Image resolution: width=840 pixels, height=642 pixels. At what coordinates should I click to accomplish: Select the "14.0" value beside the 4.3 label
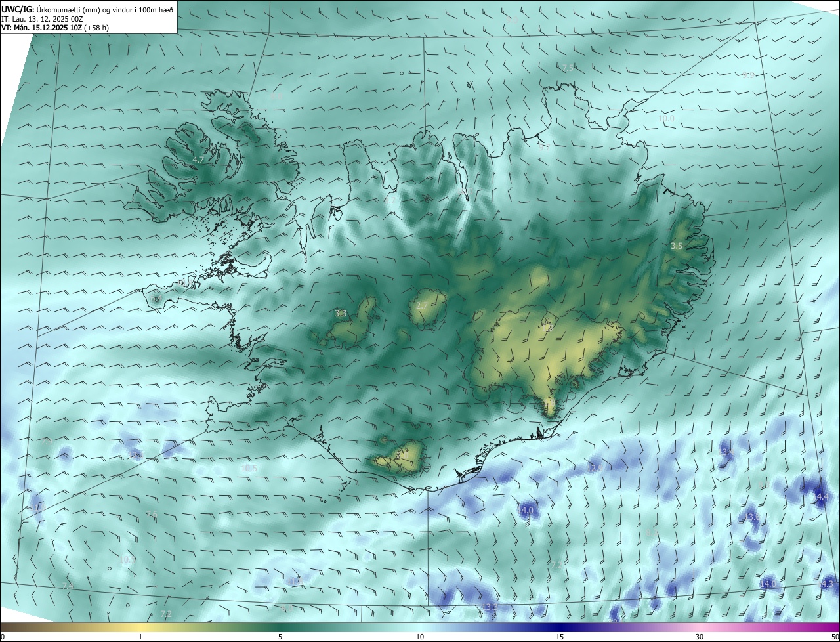tap(768, 584)
